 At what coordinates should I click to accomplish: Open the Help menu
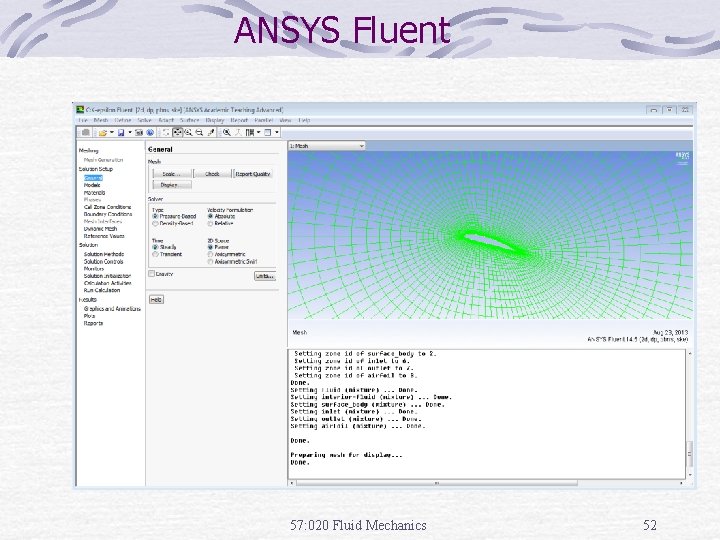pyautogui.click(x=304, y=120)
